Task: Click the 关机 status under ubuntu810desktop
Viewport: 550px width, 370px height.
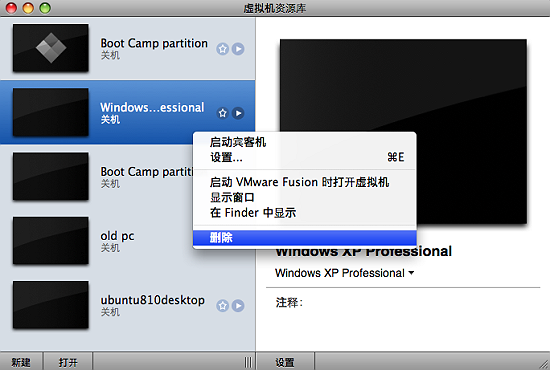Action: click(x=110, y=312)
